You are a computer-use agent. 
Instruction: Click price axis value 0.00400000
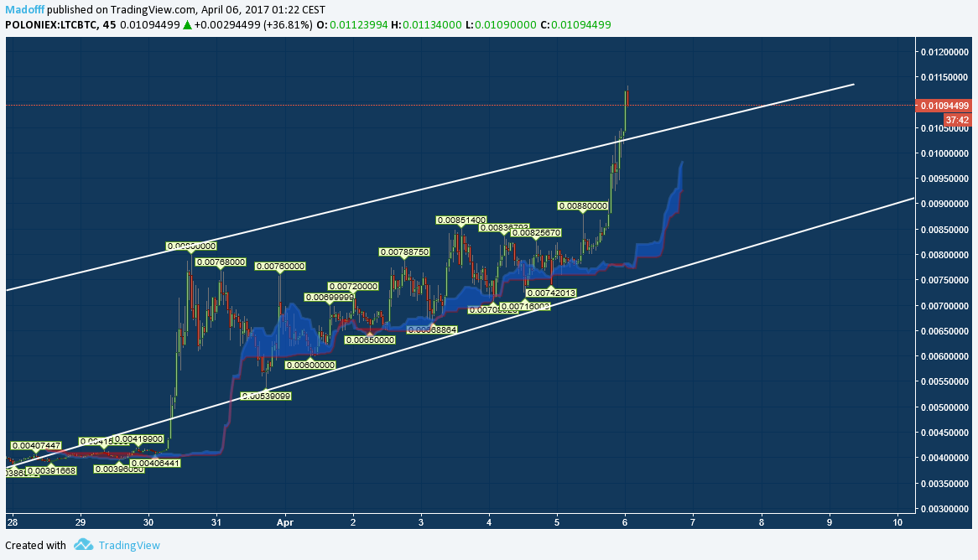point(945,459)
